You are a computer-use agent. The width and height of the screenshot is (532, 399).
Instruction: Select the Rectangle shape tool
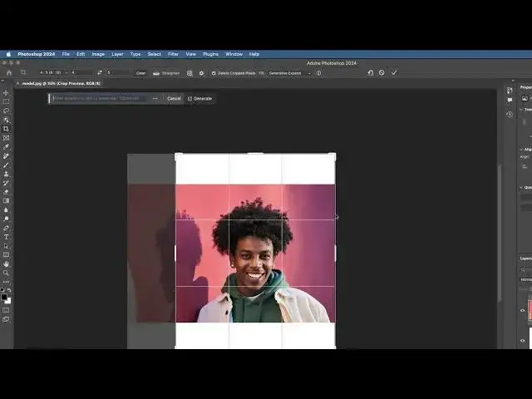coord(6,255)
